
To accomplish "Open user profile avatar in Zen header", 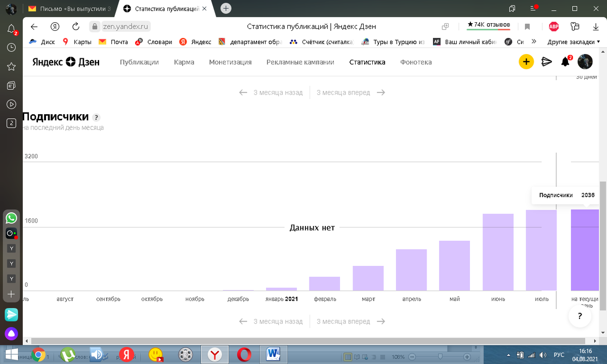I will coord(585,62).
